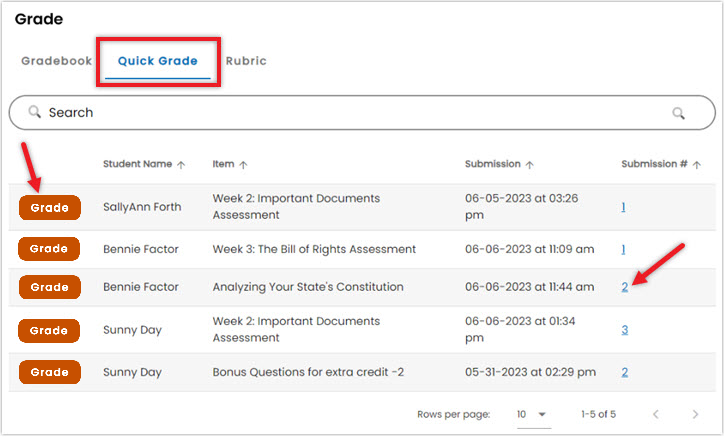Open the Rows per page dropdown
Screen dimensions: 725x437
tap(532, 414)
